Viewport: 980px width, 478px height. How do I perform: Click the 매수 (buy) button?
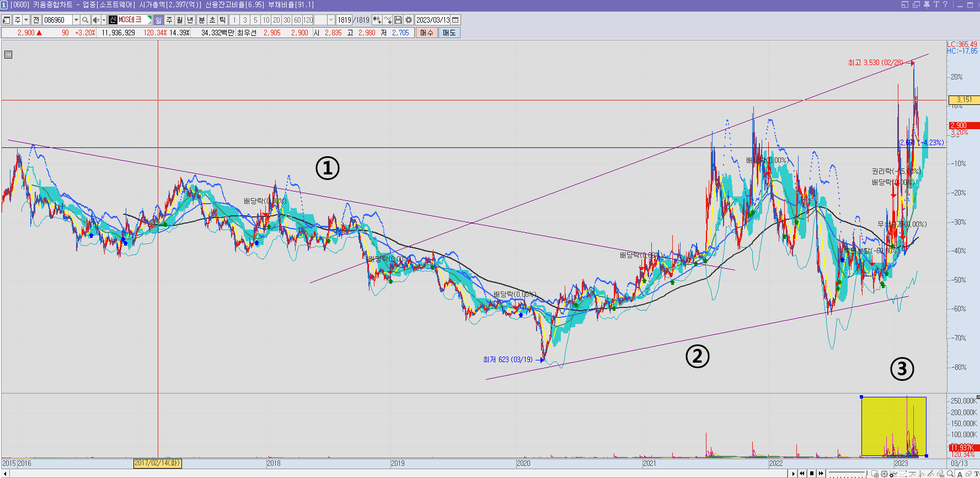click(x=427, y=33)
